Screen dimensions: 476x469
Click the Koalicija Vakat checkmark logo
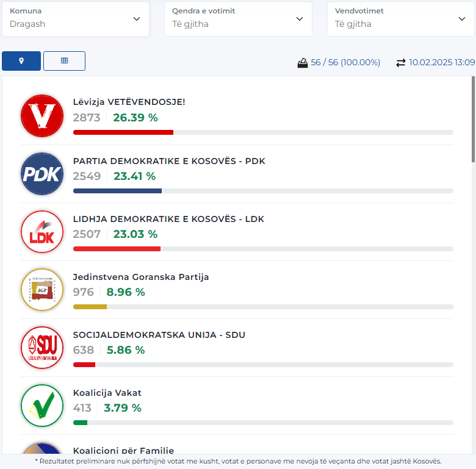pos(42,406)
